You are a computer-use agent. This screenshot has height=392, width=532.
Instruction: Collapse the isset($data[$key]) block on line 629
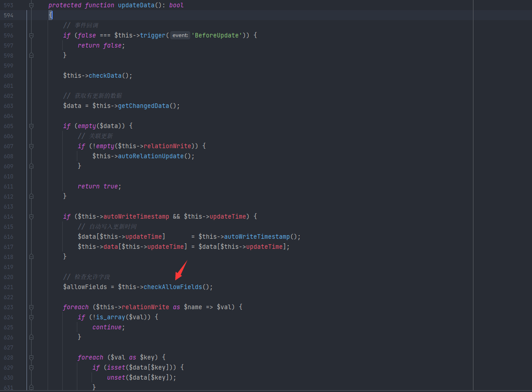31,367
